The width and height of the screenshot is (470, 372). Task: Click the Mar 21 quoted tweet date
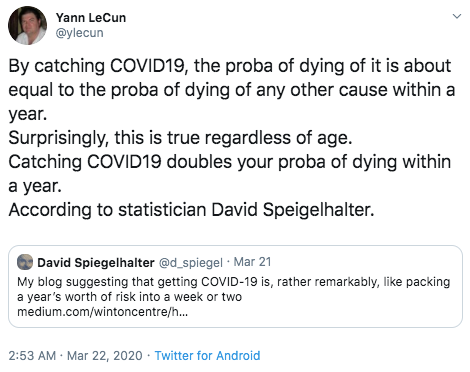pyautogui.click(x=252, y=262)
